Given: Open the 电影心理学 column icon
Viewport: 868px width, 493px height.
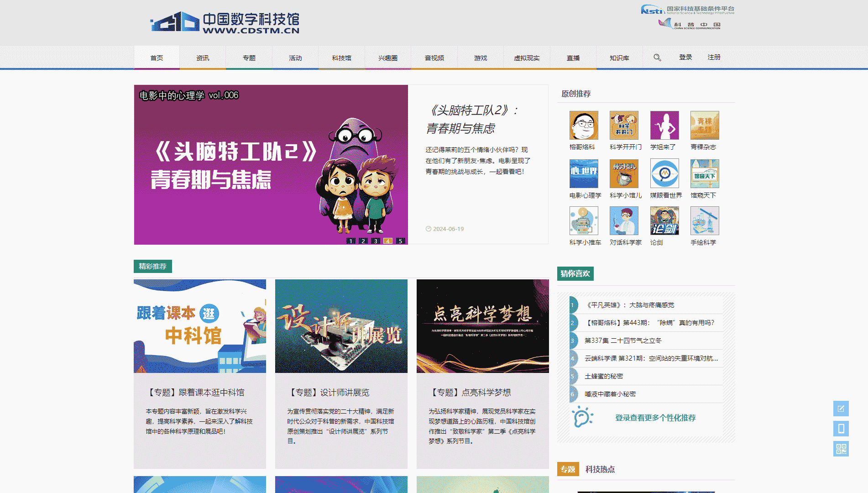Looking at the screenshot, I should 584,173.
